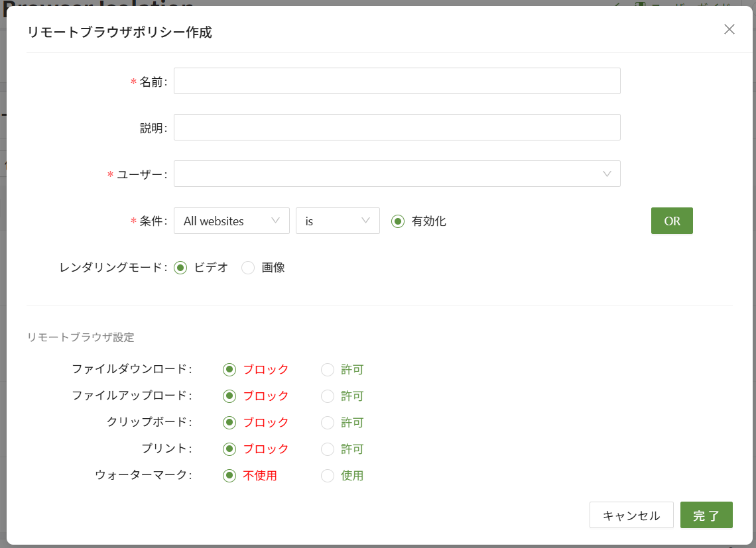Block ファイルアップロード with ブロック

(x=229, y=396)
